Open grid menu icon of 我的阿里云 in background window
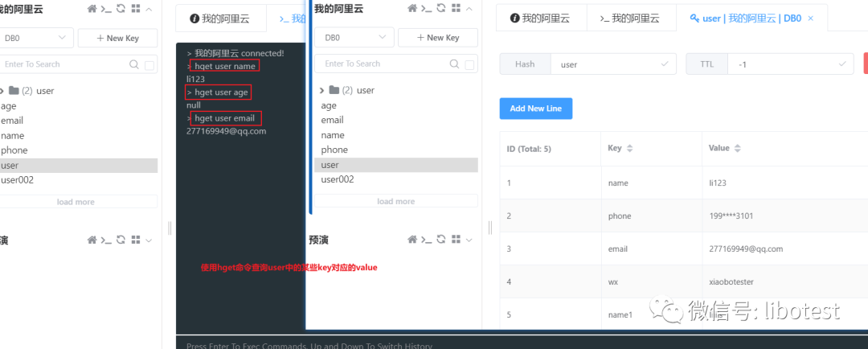Viewport: 868px width, 349px height. 136,9
